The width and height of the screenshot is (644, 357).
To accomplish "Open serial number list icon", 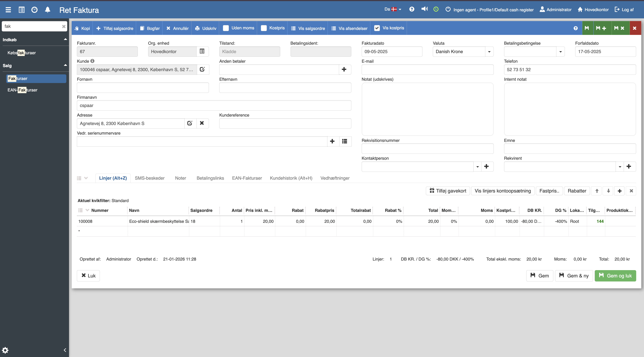I will point(344,141).
